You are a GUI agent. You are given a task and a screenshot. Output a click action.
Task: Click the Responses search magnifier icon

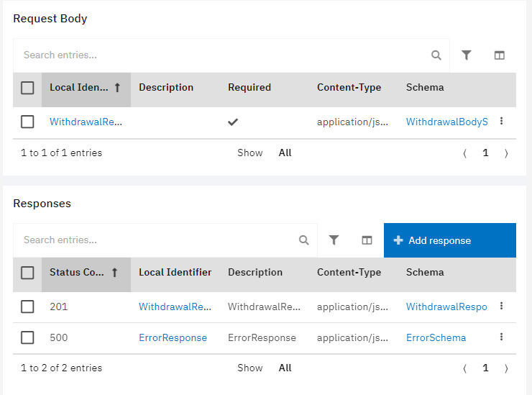[x=303, y=240]
